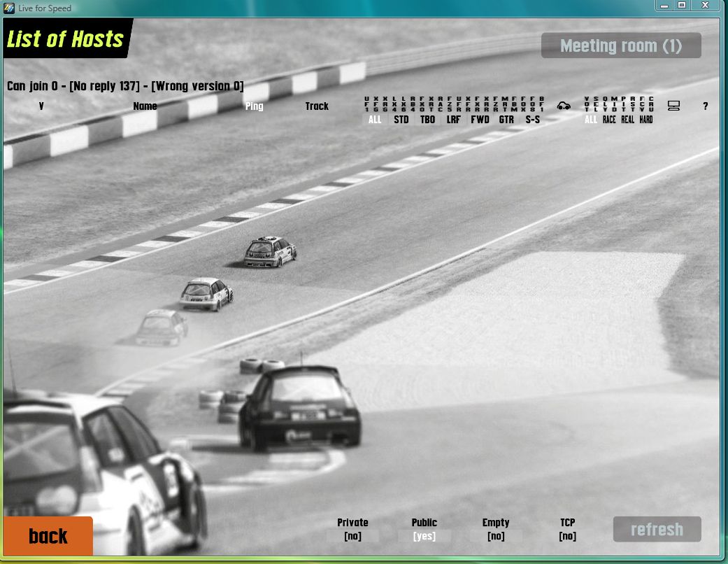Toggle the FCV setting filter column
The width and height of the screenshot is (728, 564).
pos(642,104)
